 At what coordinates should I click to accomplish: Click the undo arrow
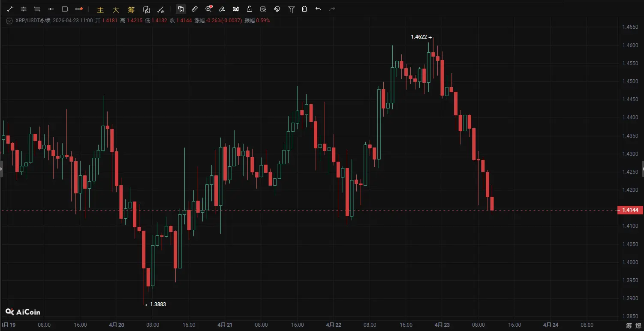(318, 9)
